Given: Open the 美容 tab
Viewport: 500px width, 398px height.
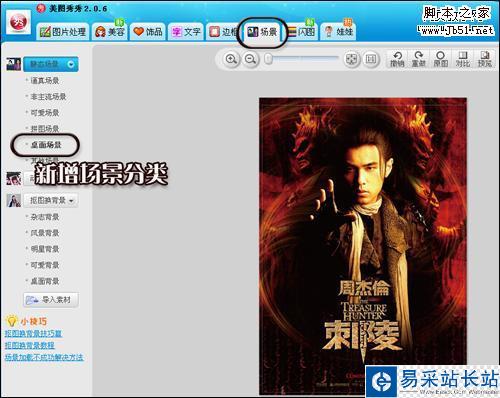Looking at the screenshot, I should point(110,32).
